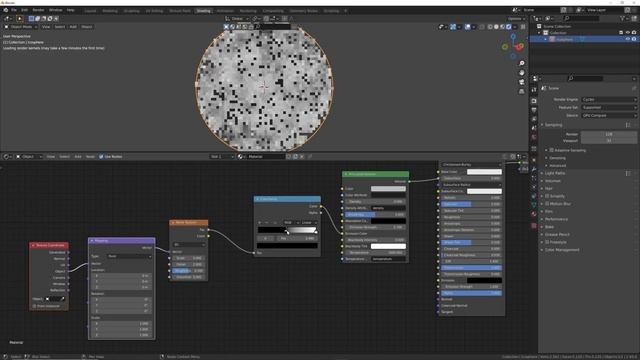Open the viewport Object menu
This screenshot has height=360, width=640.
pos(87,27)
